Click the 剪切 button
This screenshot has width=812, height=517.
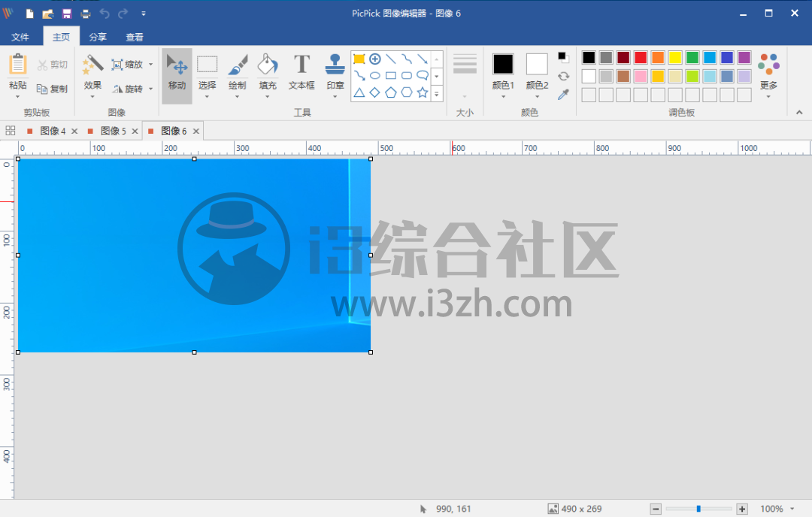coord(53,65)
